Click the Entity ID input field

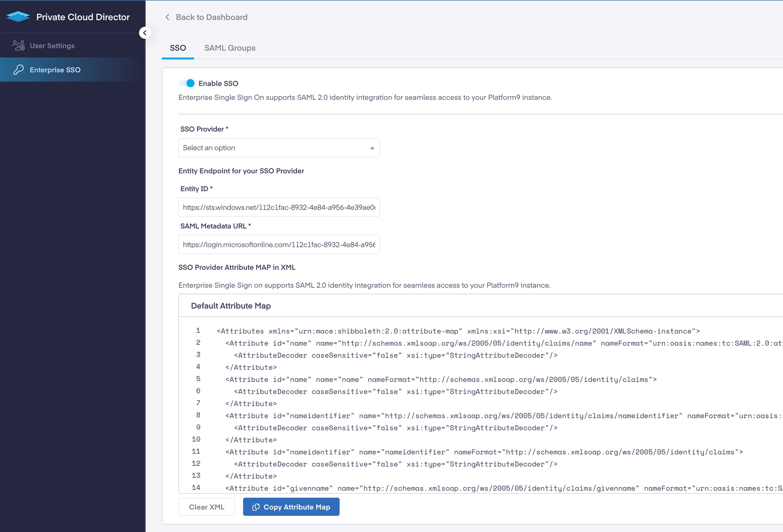(x=279, y=208)
